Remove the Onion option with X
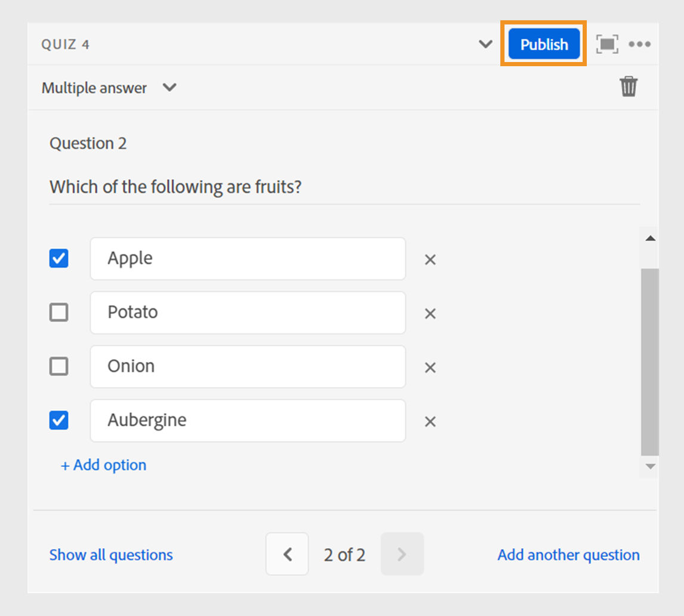684x616 pixels. click(430, 367)
